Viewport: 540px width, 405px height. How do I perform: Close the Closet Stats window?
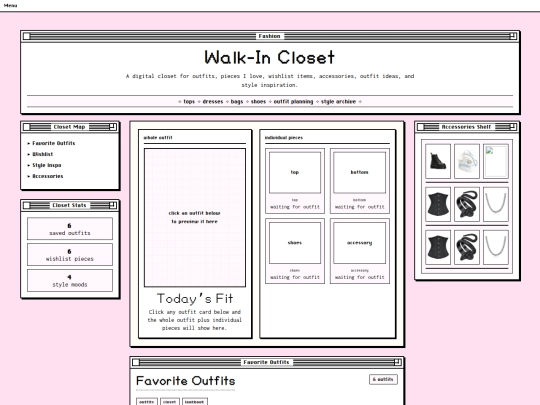coord(27,205)
